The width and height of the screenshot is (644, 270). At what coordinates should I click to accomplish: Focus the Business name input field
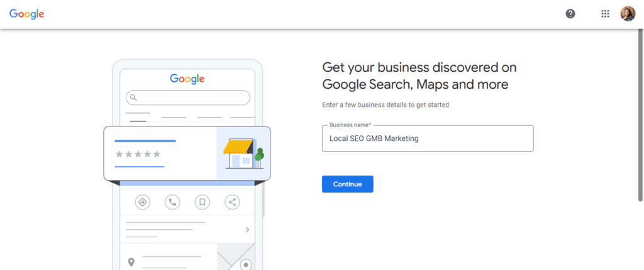(428, 138)
